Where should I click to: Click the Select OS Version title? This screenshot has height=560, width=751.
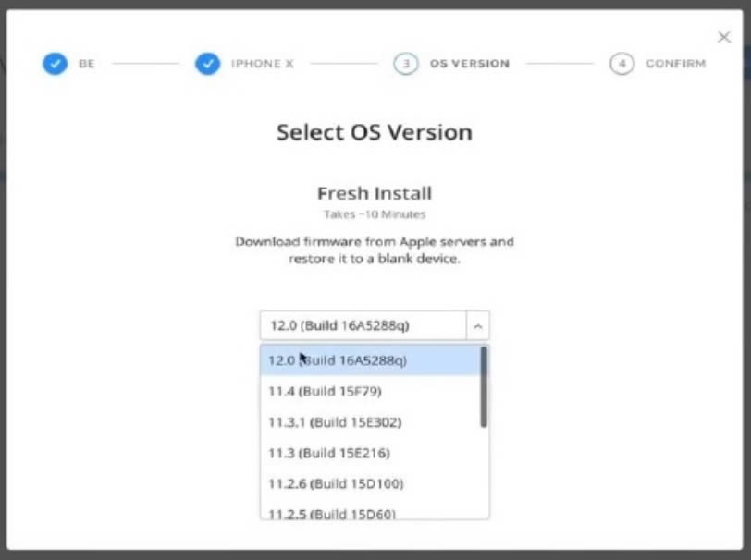click(x=375, y=132)
